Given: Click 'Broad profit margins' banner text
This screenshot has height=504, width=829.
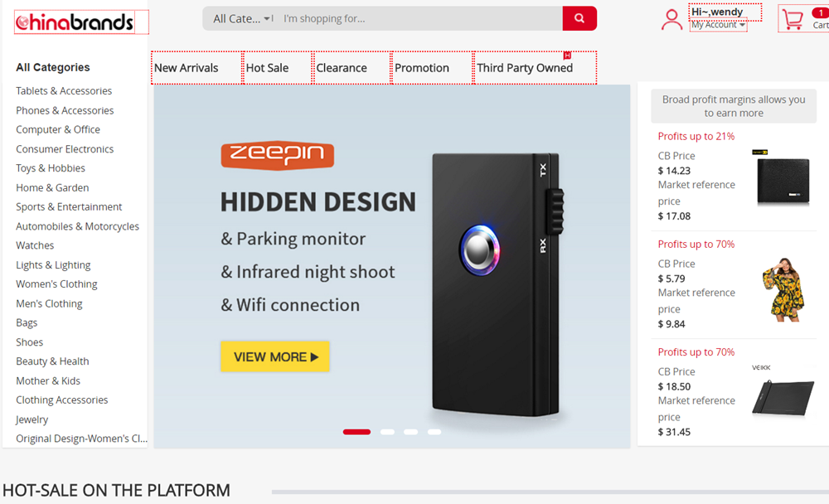Looking at the screenshot, I should [x=734, y=106].
